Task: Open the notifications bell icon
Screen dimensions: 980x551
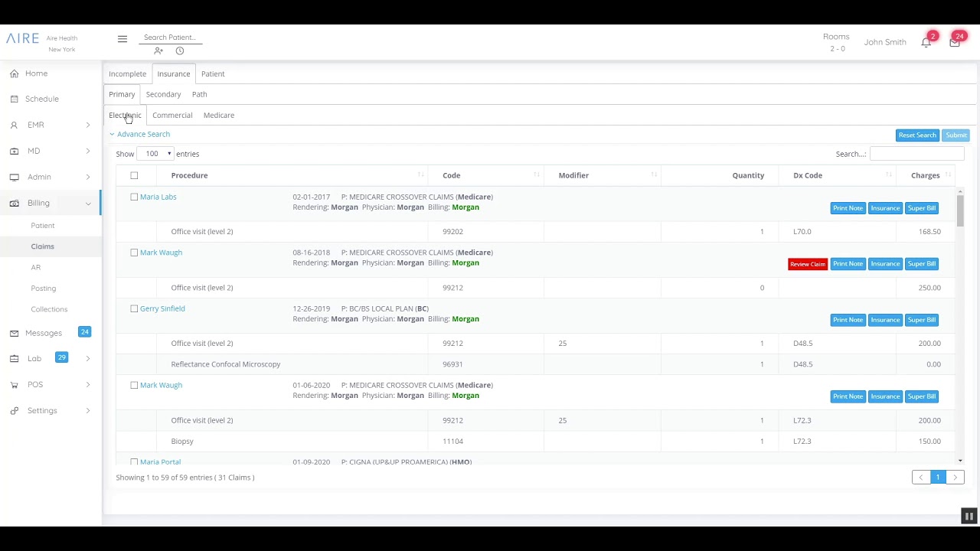Action: [926, 43]
